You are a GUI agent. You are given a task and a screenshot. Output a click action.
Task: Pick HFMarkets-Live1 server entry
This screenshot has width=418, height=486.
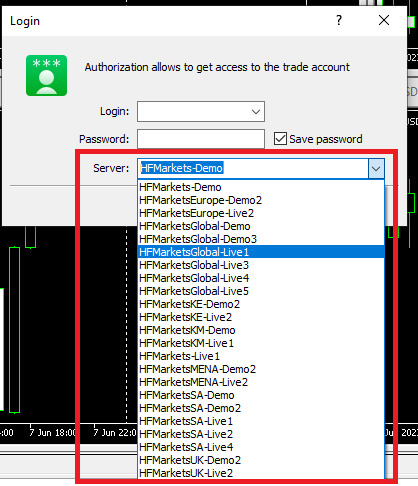click(261, 356)
